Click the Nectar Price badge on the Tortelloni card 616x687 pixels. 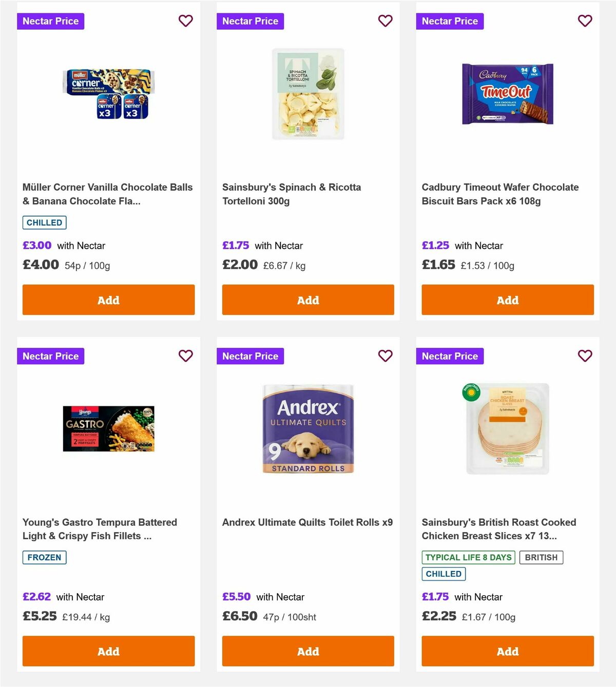coord(250,21)
